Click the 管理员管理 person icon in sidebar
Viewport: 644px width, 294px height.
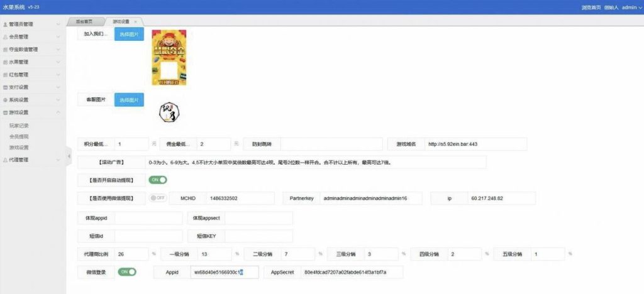point(6,24)
